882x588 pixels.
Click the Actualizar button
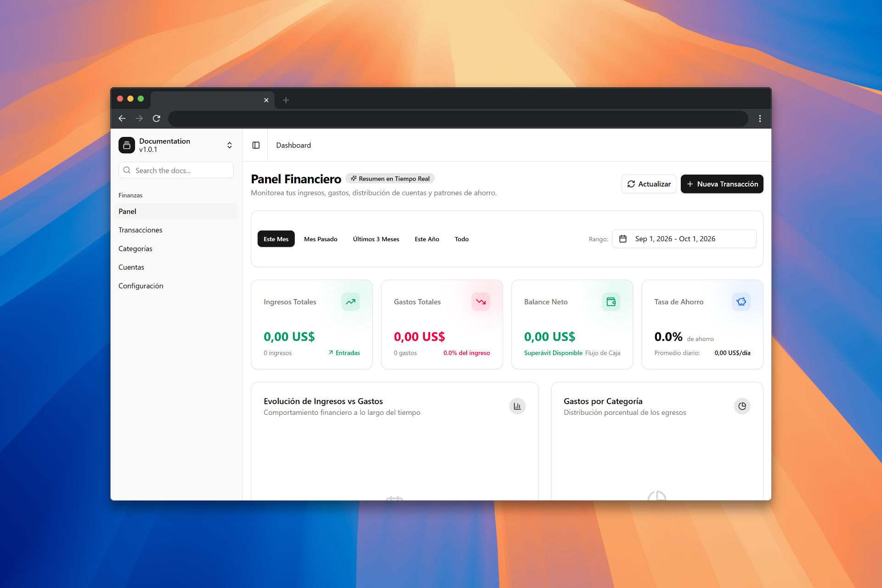pos(649,184)
